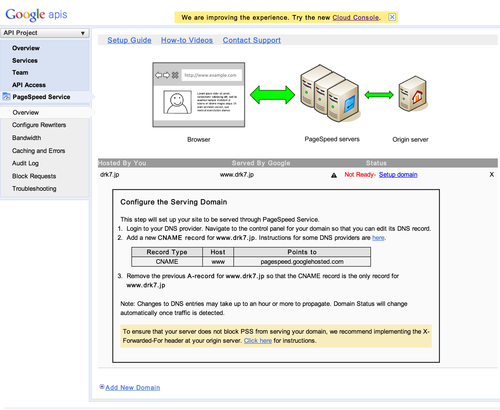
Task: Click the Not Ready status text
Action: click(x=359, y=175)
